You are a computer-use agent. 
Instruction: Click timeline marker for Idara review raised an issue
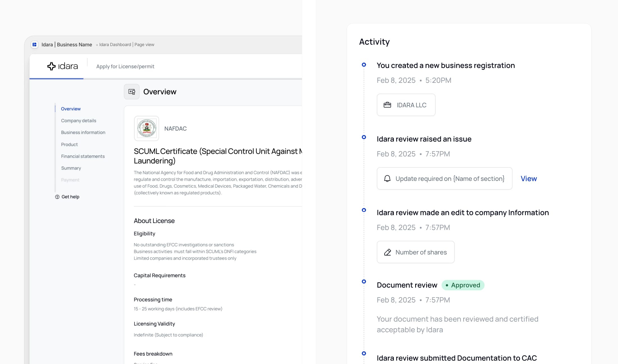click(x=364, y=137)
